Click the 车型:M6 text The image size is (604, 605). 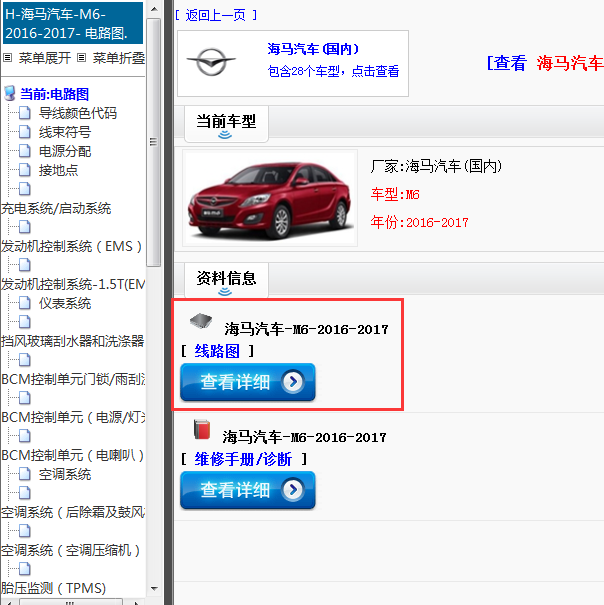point(395,194)
